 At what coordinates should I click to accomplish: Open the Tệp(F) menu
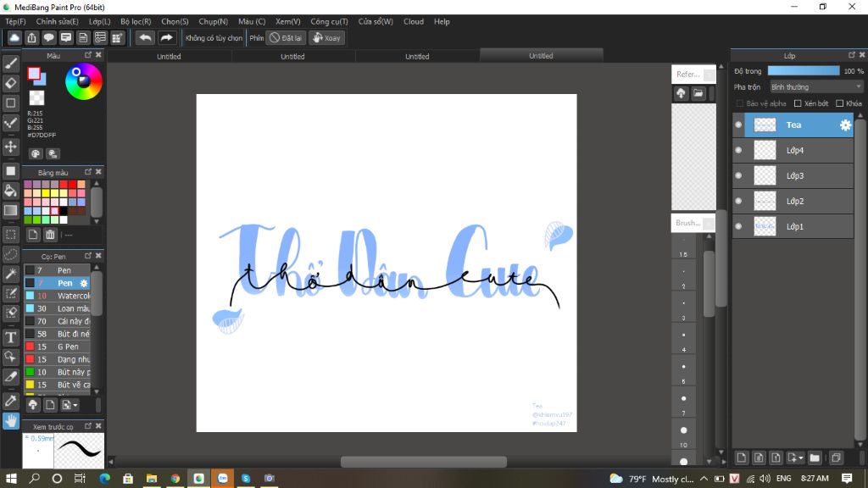point(15,21)
